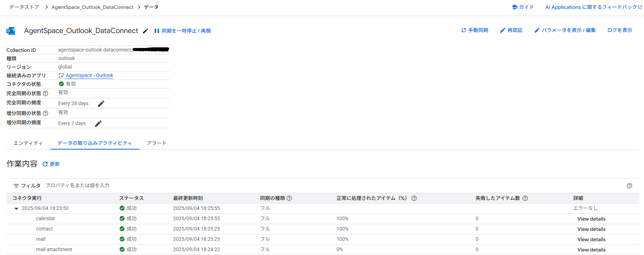The image size is (644, 255).
Task: Click the filter input field
Action: [142, 185]
